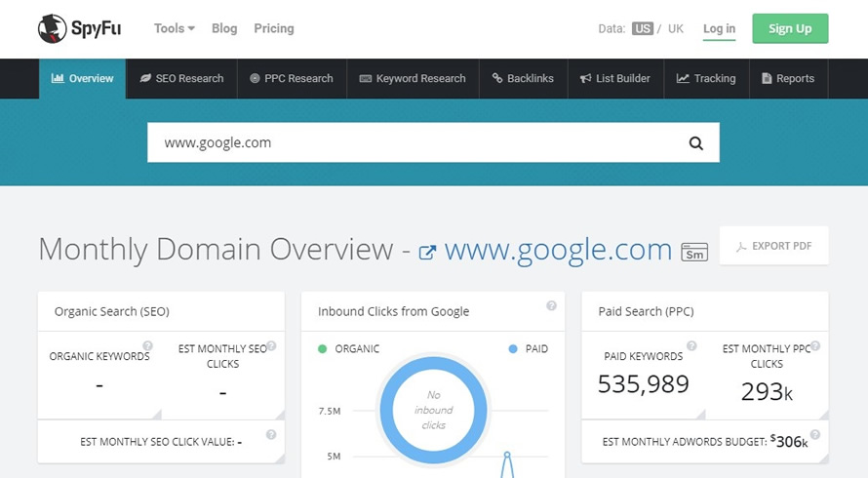The width and height of the screenshot is (868, 478).
Task: Click the magnifying glass search icon
Action: [x=695, y=143]
